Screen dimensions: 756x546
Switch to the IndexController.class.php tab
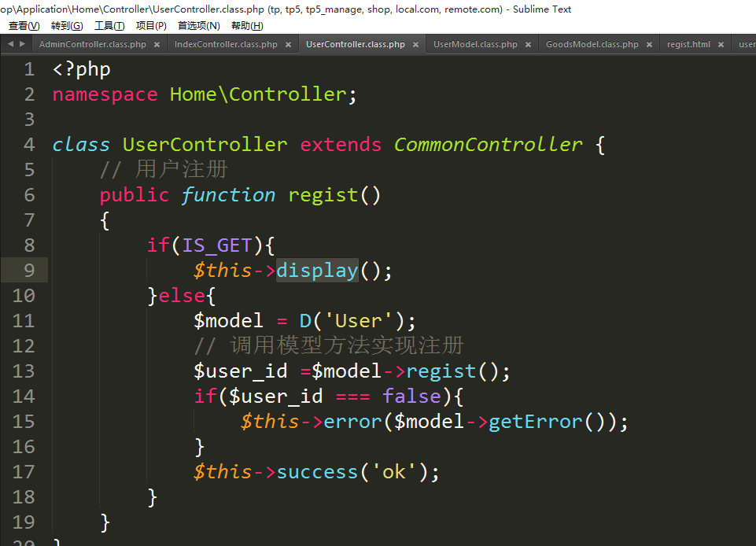[x=225, y=45]
